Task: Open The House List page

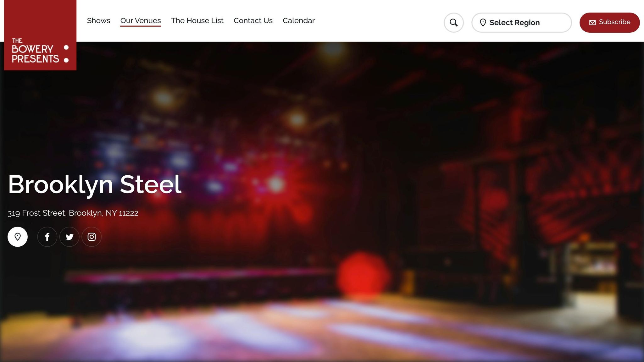Action: 197,21
